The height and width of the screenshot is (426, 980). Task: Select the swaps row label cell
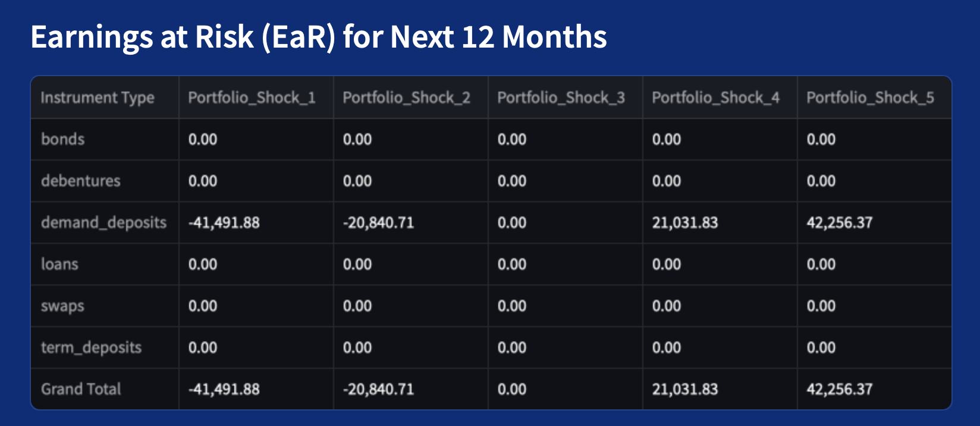pyautogui.click(x=62, y=306)
